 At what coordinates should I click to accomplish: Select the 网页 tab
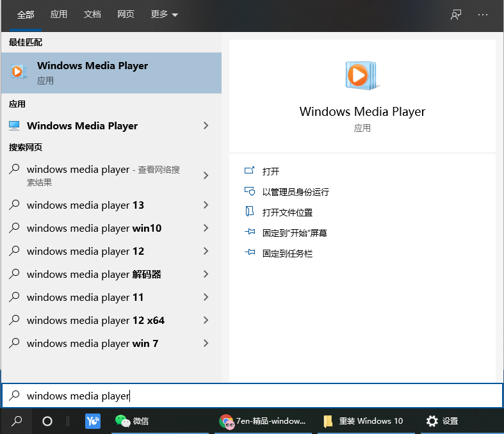126,14
